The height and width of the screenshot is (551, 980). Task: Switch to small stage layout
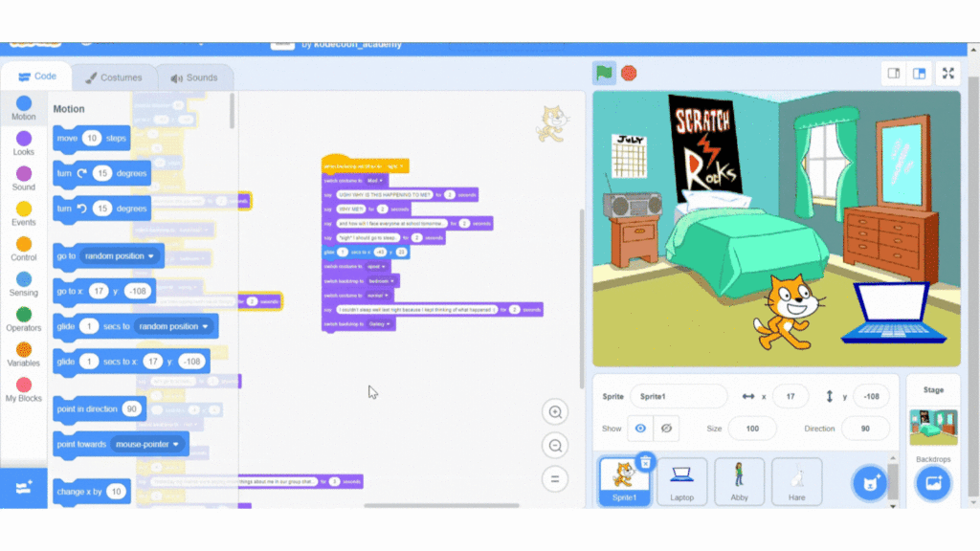tap(893, 73)
